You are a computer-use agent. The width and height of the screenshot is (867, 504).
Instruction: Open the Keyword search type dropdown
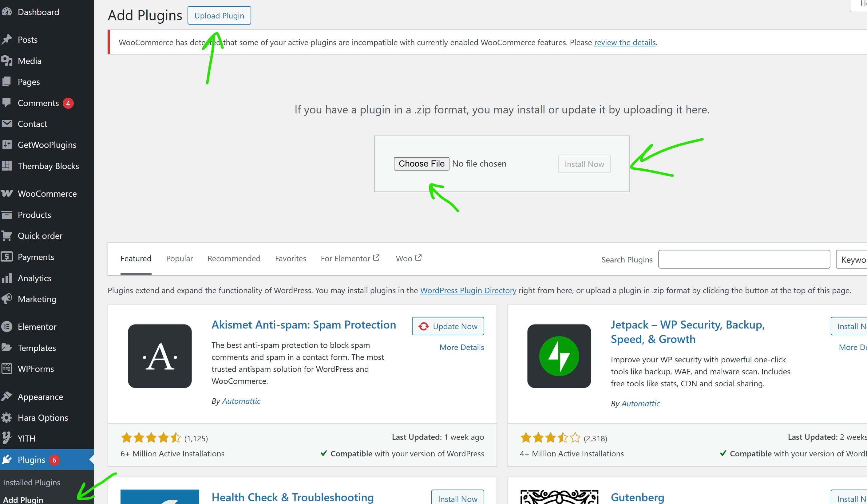852,259
